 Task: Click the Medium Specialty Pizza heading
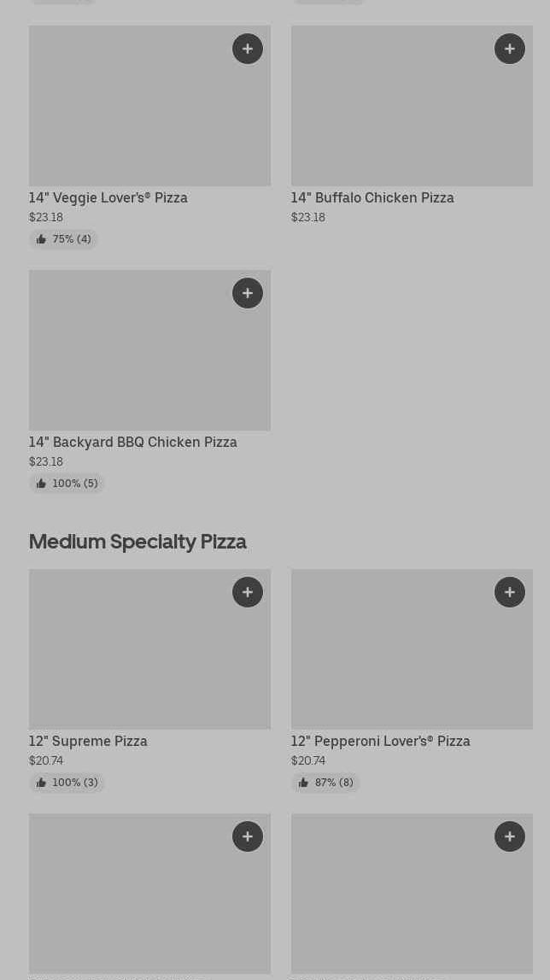click(x=137, y=542)
